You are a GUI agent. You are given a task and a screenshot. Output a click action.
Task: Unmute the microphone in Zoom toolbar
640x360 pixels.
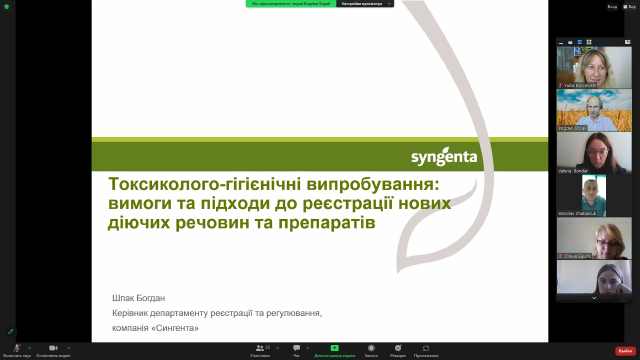17,349
